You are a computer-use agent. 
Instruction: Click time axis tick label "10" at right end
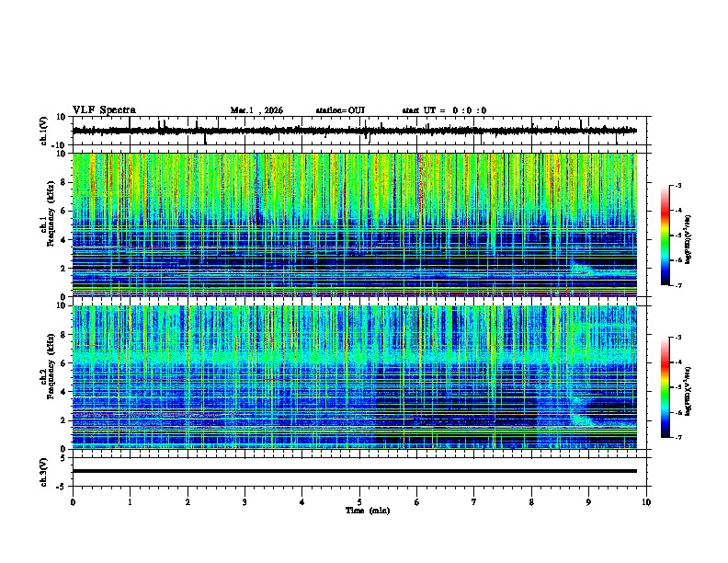pos(646,502)
